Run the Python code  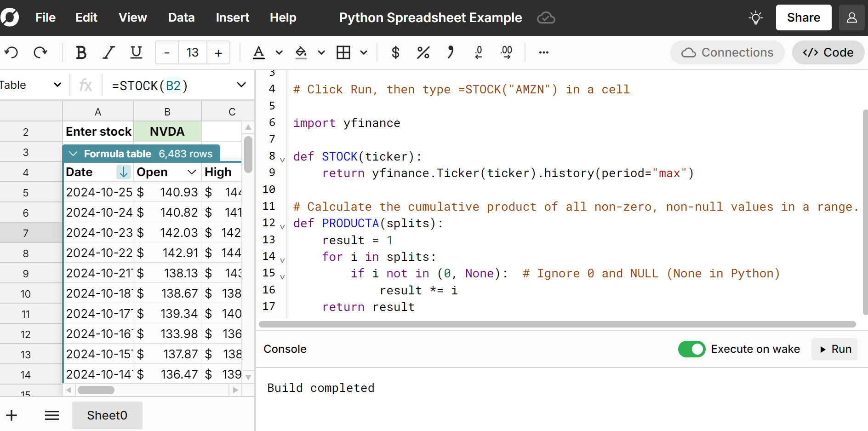pos(834,349)
